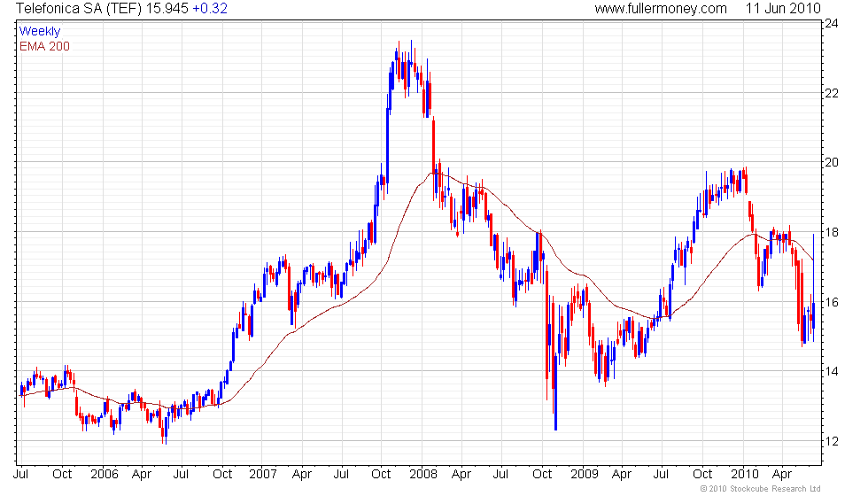The width and height of the screenshot is (868, 496).
Task: Click the last candlestick with tall wick near 18
Action: pyautogui.click(x=813, y=288)
